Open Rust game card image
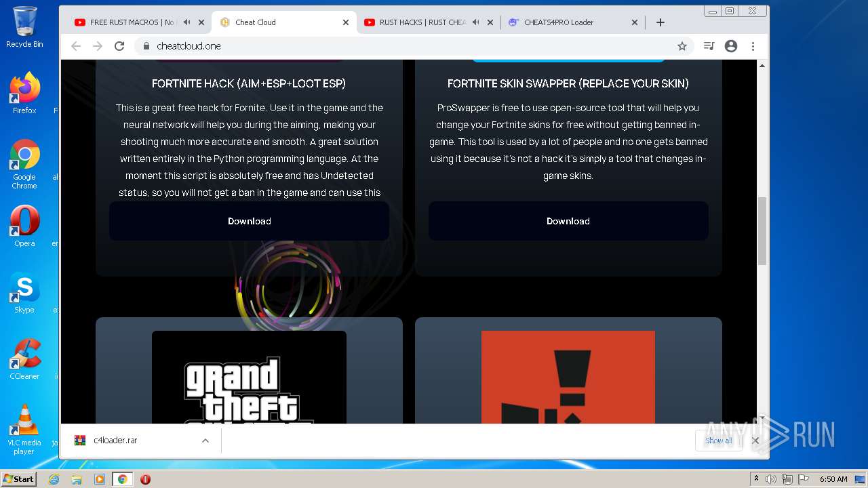The height and width of the screenshot is (488, 868). tap(568, 378)
